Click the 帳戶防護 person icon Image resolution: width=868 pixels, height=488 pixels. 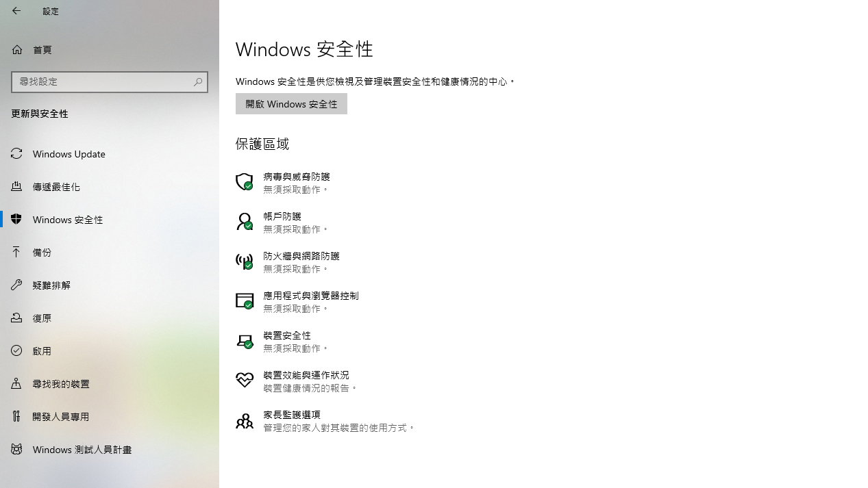click(245, 221)
